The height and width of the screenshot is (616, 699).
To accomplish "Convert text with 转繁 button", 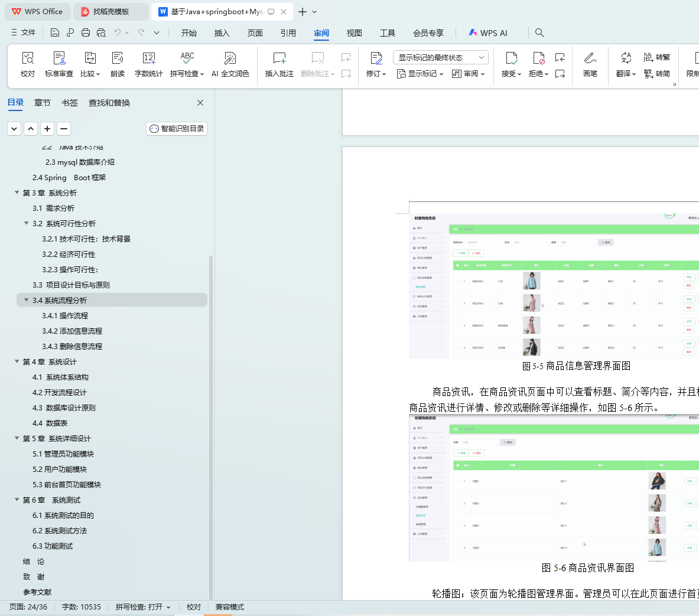I will point(657,57).
